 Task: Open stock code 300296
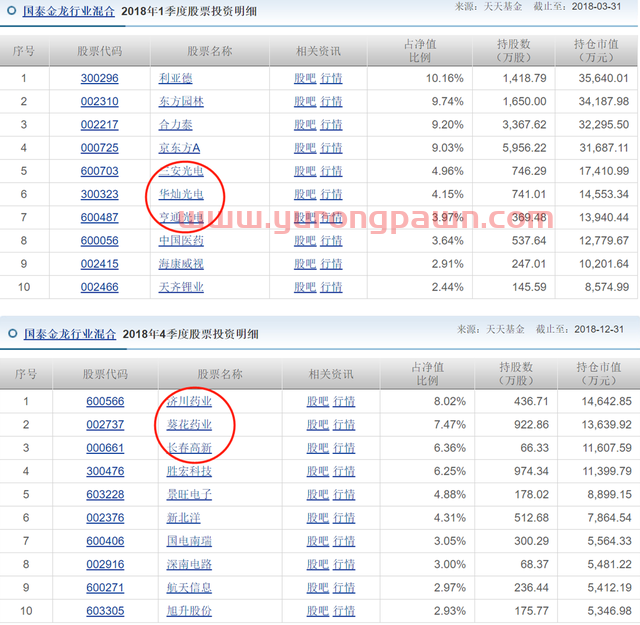click(x=100, y=78)
